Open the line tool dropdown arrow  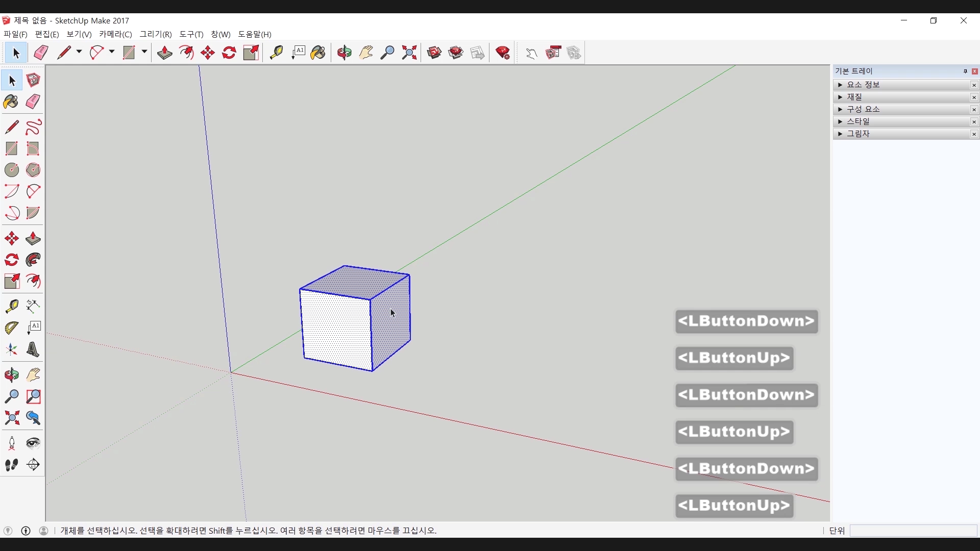tap(79, 52)
